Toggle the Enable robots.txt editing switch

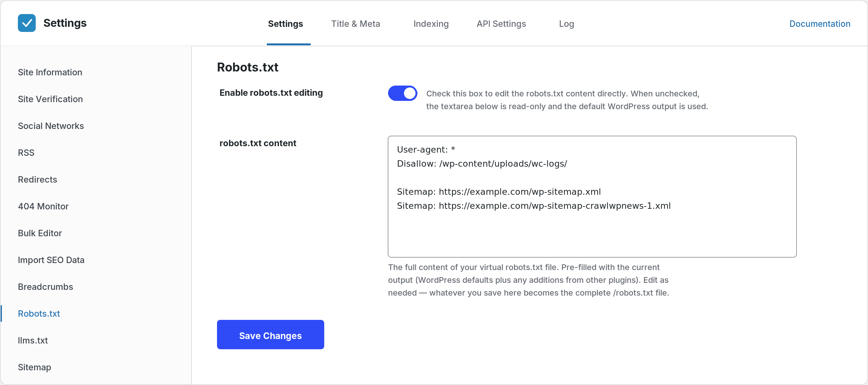[x=402, y=93]
